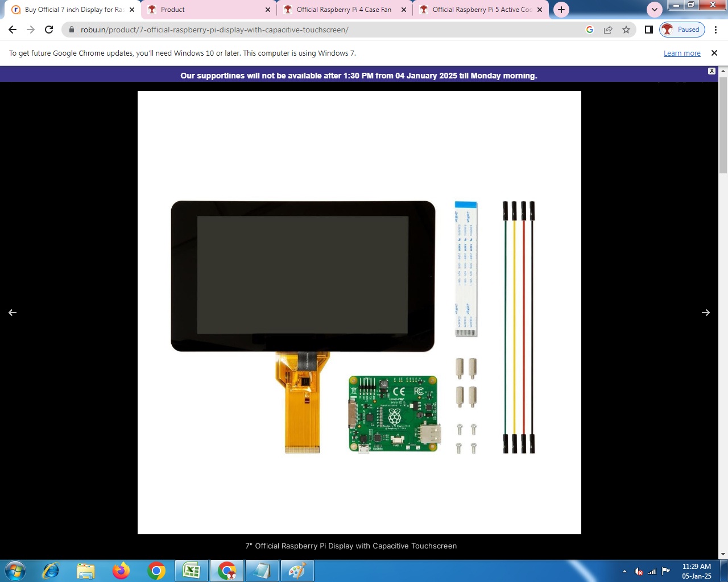The image size is (728, 582).
Task: Close the supportlines announcement banner
Action: point(712,71)
